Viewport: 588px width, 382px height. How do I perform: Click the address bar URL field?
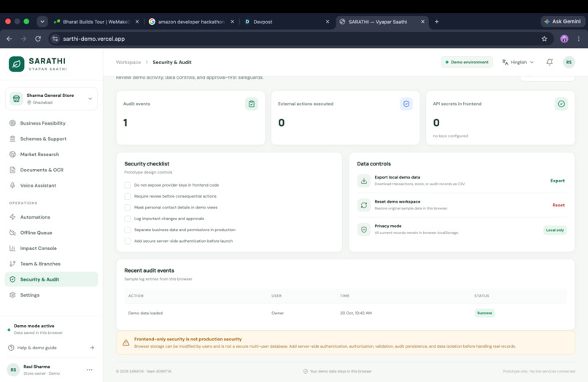point(300,39)
